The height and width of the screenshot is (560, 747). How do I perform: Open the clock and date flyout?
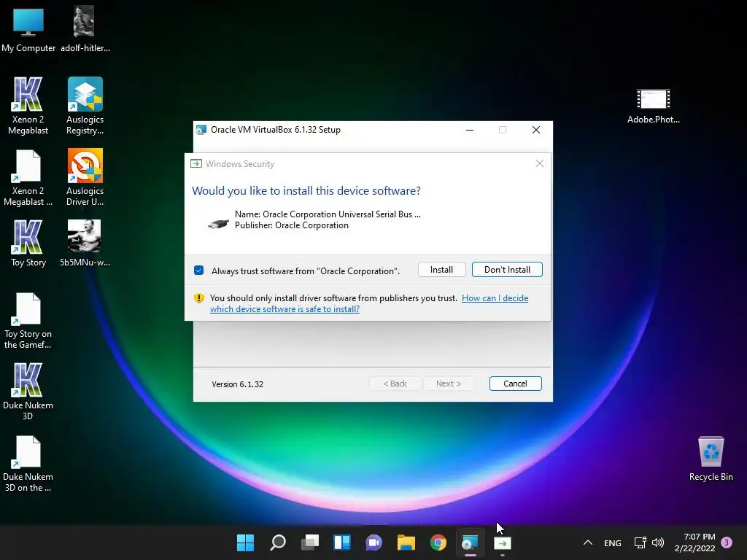click(x=694, y=542)
